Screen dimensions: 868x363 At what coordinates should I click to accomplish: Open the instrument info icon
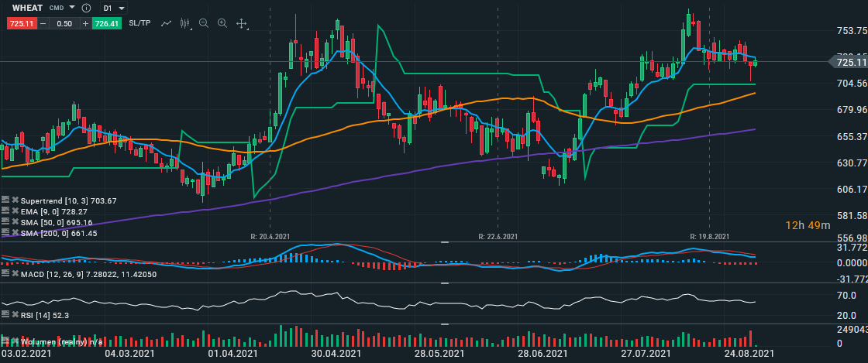(x=86, y=8)
